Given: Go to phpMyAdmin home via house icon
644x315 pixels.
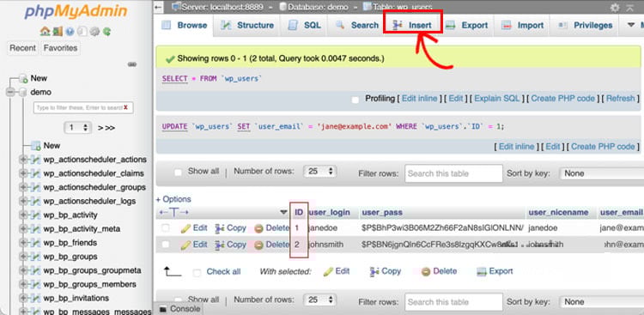Looking at the screenshot, I should (45, 31).
